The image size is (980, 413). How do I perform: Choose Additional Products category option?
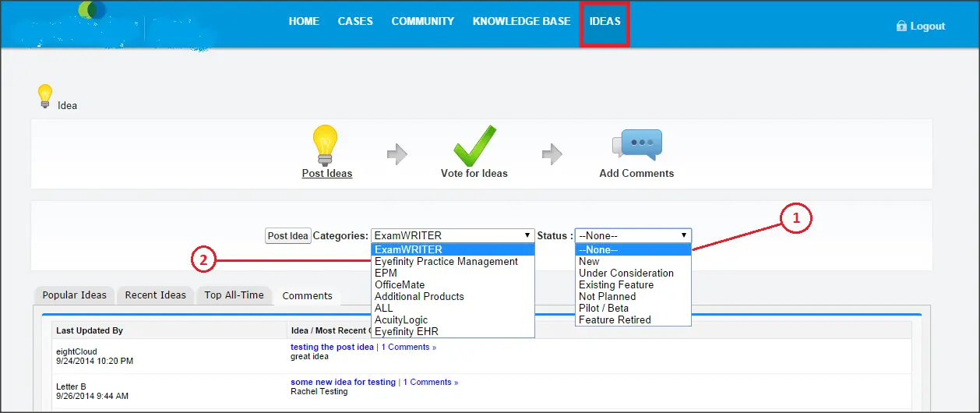pos(453,296)
